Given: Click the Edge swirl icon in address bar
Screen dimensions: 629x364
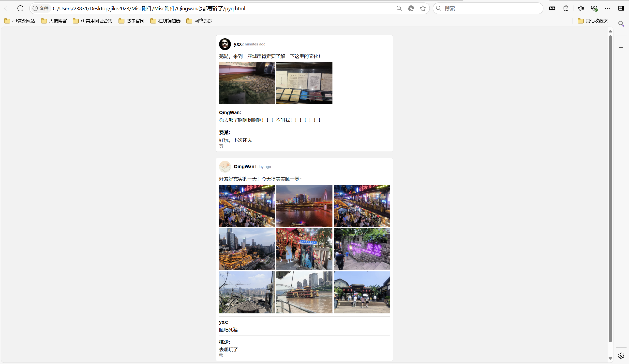Looking at the screenshot, I should (411, 9).
